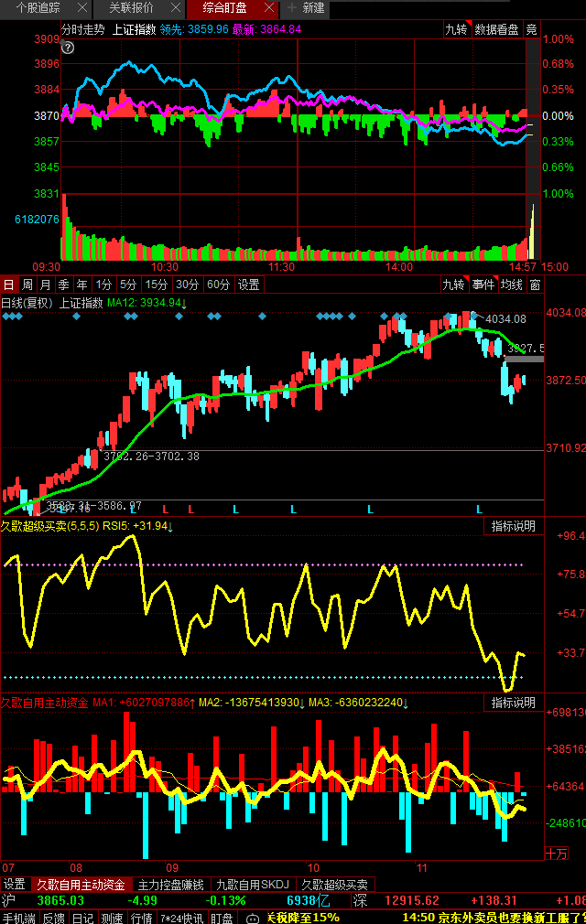Switch to the 个股追踪 tab
Image resolution: width=586 pixels, height=924 pixels.
pos(38,8)
